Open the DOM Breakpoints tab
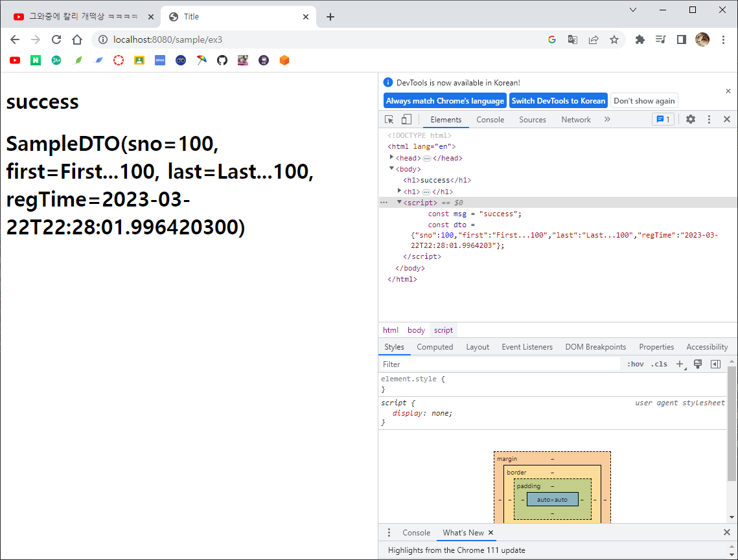 (x=595, y=347)
